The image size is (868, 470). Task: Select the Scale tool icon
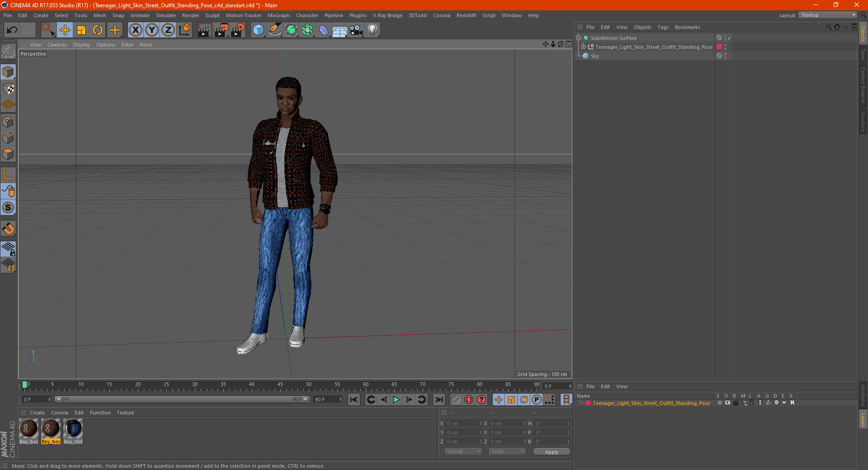click(x=81, y=30)
